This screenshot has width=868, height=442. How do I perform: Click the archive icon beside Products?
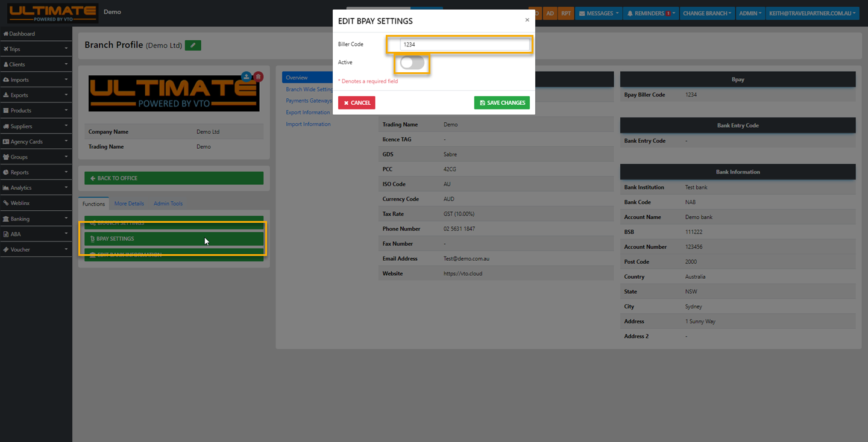[x=6, y=111]
